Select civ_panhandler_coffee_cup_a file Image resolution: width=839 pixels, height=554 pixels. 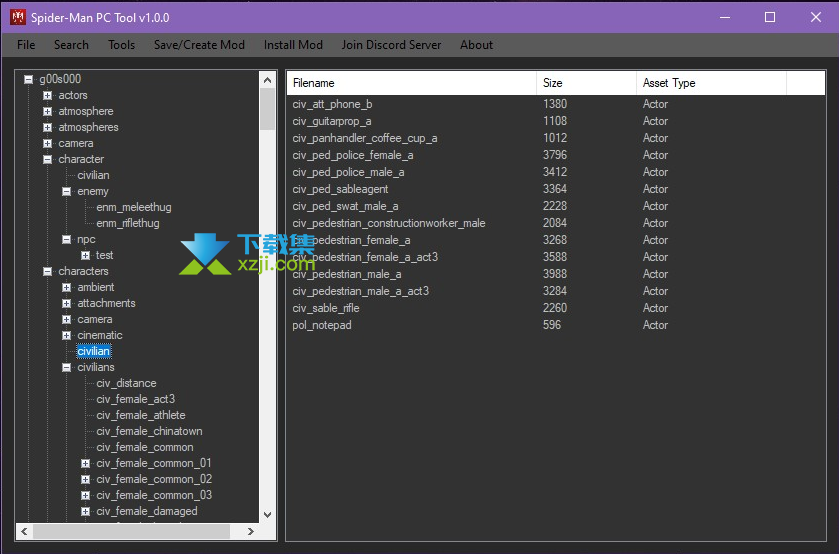(364, 138)
